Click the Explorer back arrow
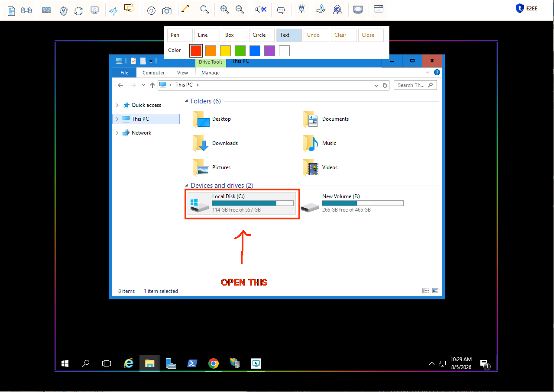This screenshot has width=554, height=392. [x=120, y=85]
